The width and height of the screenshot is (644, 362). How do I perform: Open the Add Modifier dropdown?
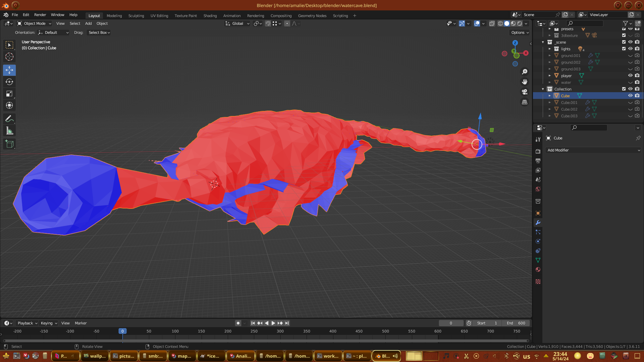[x=593, y=150]
